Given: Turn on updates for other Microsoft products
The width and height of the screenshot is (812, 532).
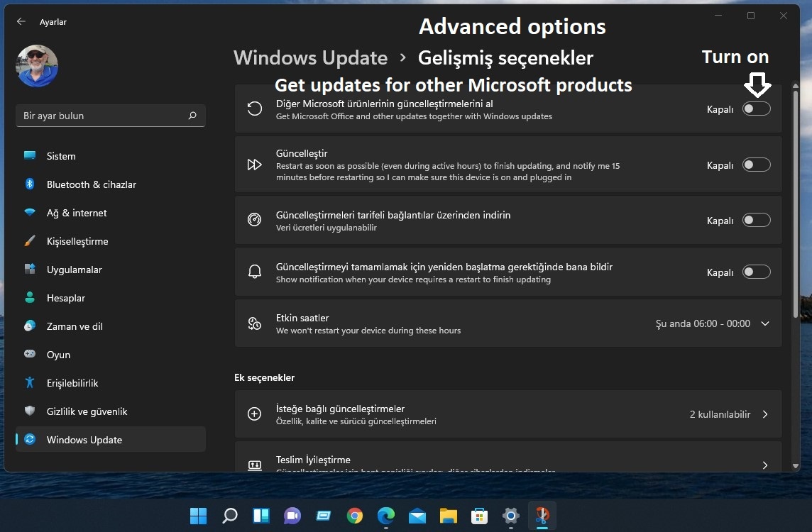Looking at the screenshot, I should pos(757,109).
